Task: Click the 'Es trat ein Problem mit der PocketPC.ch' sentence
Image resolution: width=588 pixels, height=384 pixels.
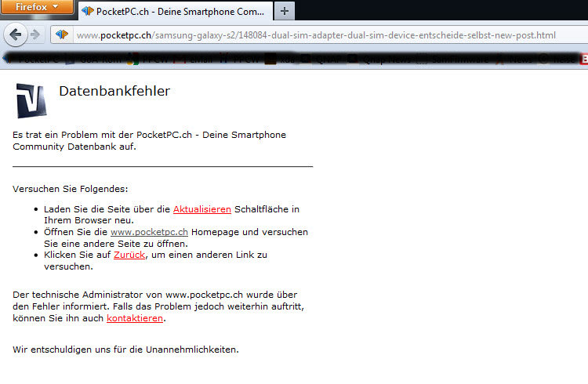Action: (149, 140)
